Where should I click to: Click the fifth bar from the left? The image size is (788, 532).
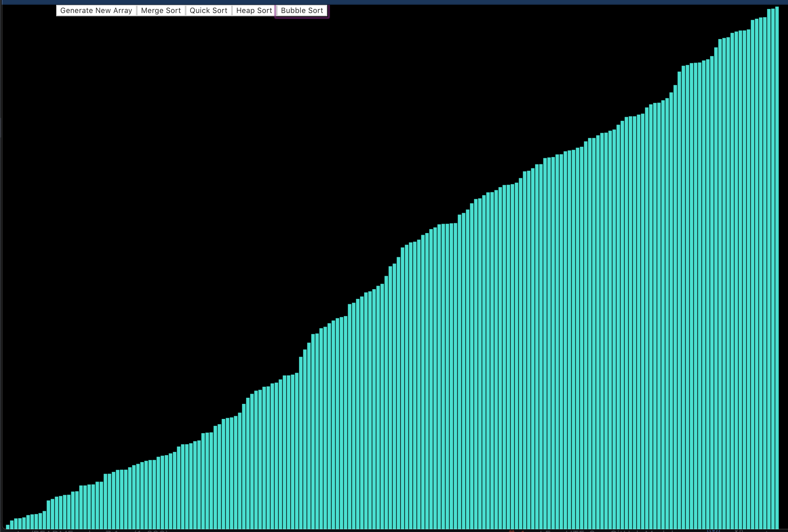24,523
